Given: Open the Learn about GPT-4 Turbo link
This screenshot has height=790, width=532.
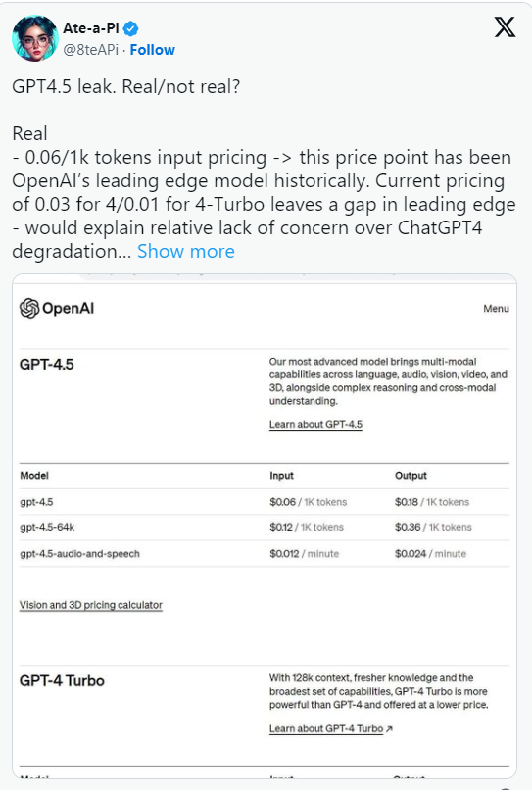Looking at the screenshot, I should tap(326, 728).
